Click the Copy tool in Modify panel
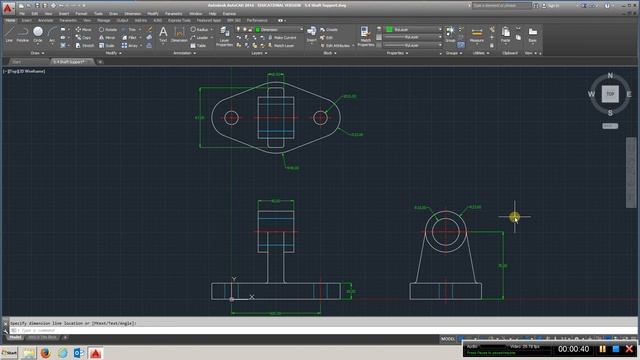Viewport: 640px width, 360px height. (x=83, y=38)
